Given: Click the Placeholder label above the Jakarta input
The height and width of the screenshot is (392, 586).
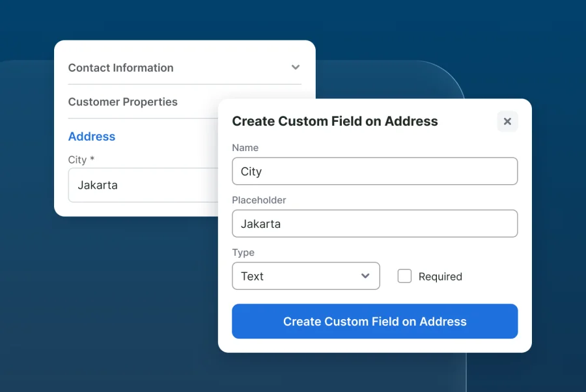Looking at the screenshot, I should click(x=259, y=200).
